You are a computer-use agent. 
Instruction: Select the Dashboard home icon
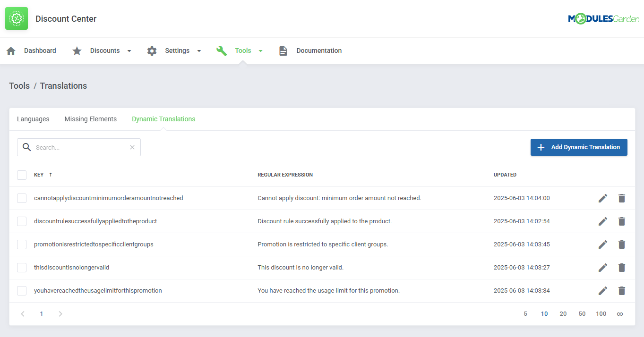pyautogui.click(x=10, y=51)
